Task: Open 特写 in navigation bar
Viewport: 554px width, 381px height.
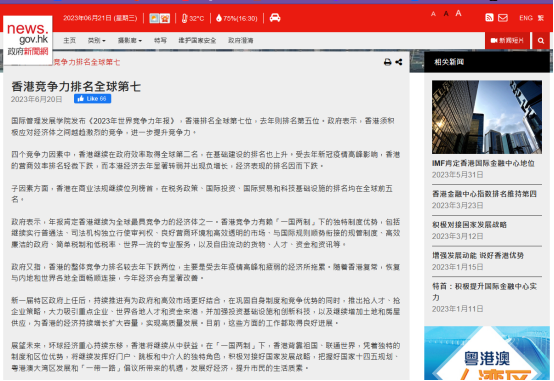Action: (160, 40)
